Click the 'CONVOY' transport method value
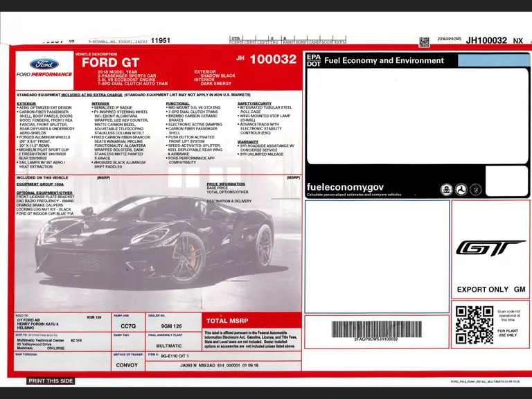 (x=127, y=365)
